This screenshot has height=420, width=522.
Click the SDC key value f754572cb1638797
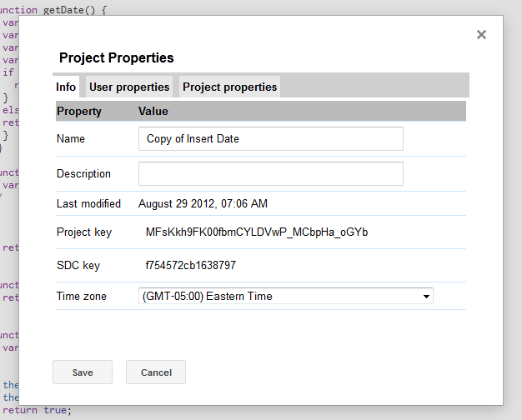(x=191, y=266)
